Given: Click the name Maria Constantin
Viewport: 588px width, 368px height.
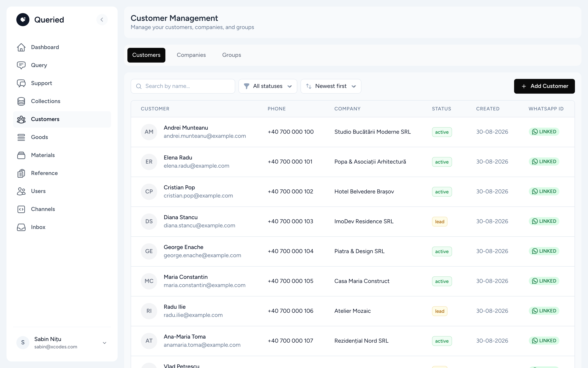Looking at the screenshot, I should [x=186, y=277].
